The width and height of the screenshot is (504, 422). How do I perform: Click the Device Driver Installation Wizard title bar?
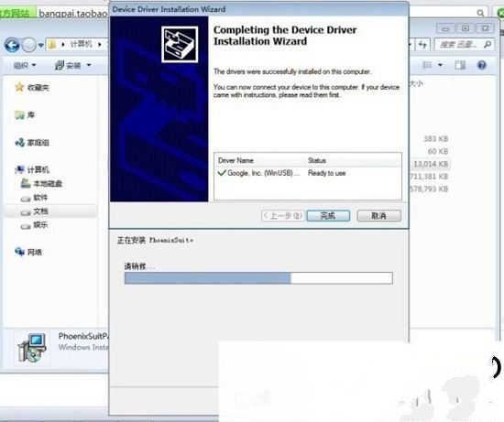point(258,9)
